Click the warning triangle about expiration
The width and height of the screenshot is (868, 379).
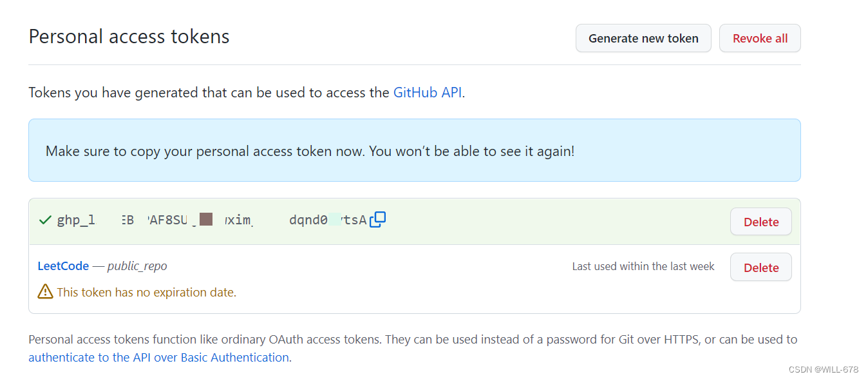point(44,291)
